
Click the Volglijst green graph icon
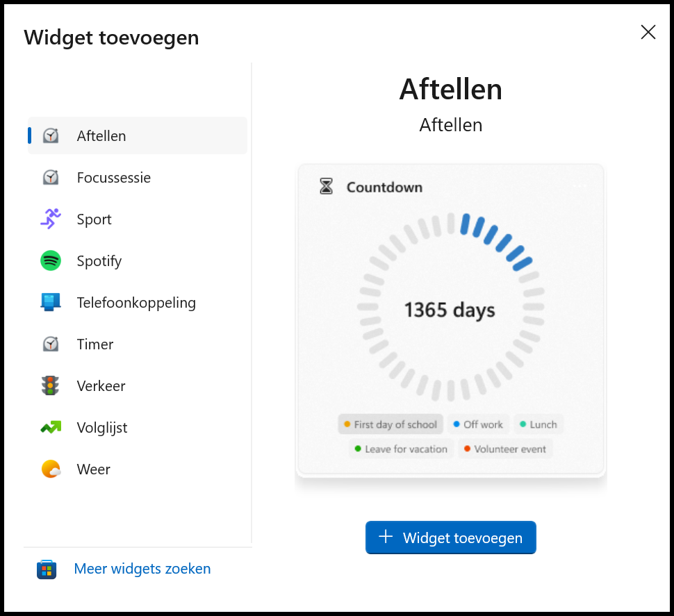point(50,427)
